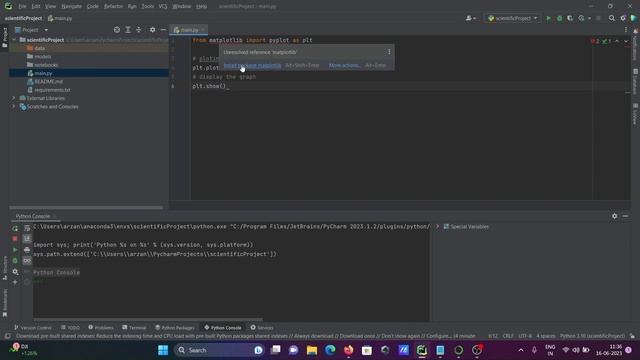
Task: Open console settings magnifier icon
Action: point(15,271)
